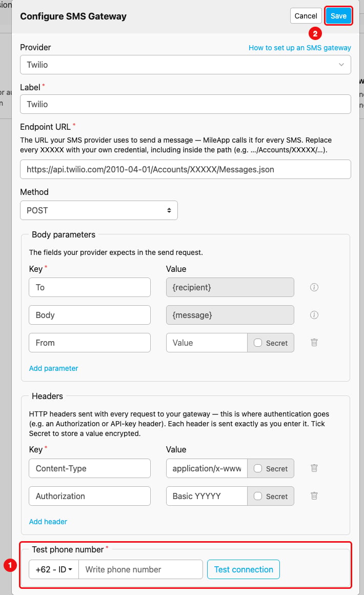364x595 pixels.
Task: Focus the Authorization header key input
Action: tap(90, 496)
